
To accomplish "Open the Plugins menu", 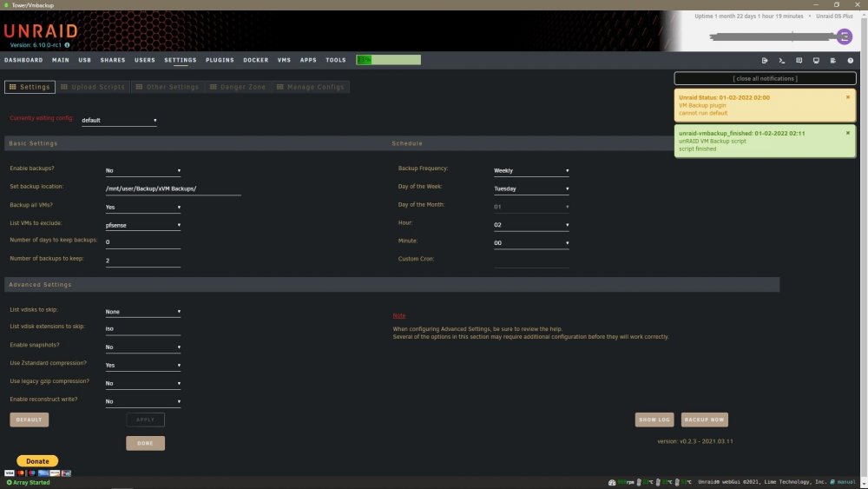I will coord(220,60).
